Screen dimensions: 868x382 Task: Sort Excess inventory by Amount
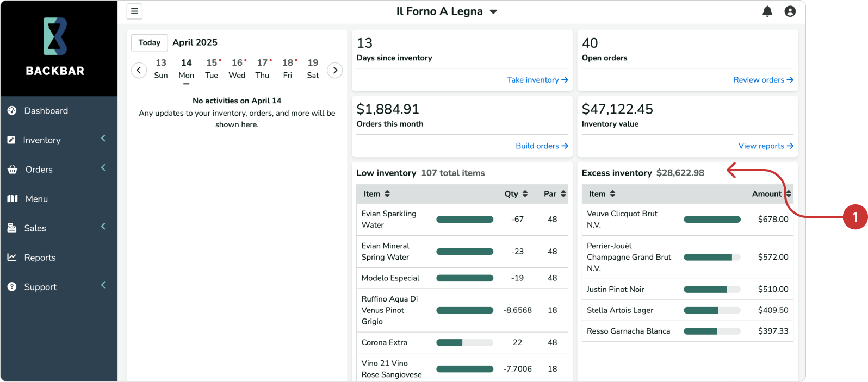point(789,193)
